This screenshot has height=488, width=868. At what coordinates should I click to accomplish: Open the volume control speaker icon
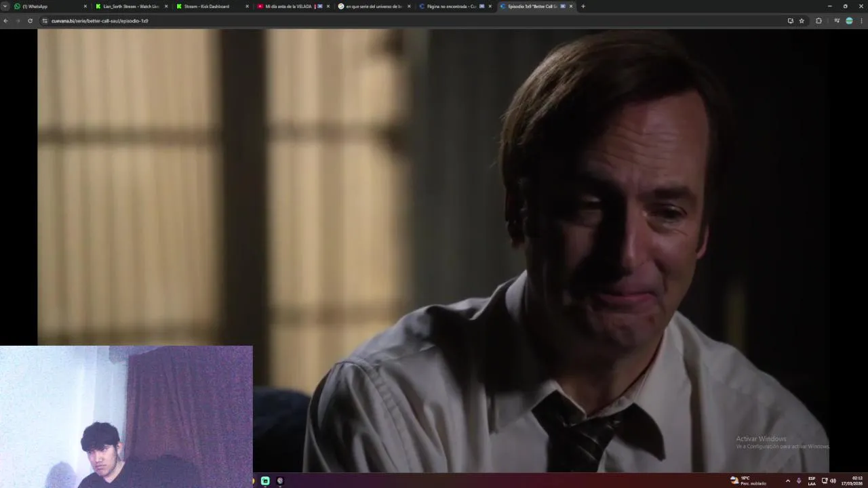(x=833, y=481)
